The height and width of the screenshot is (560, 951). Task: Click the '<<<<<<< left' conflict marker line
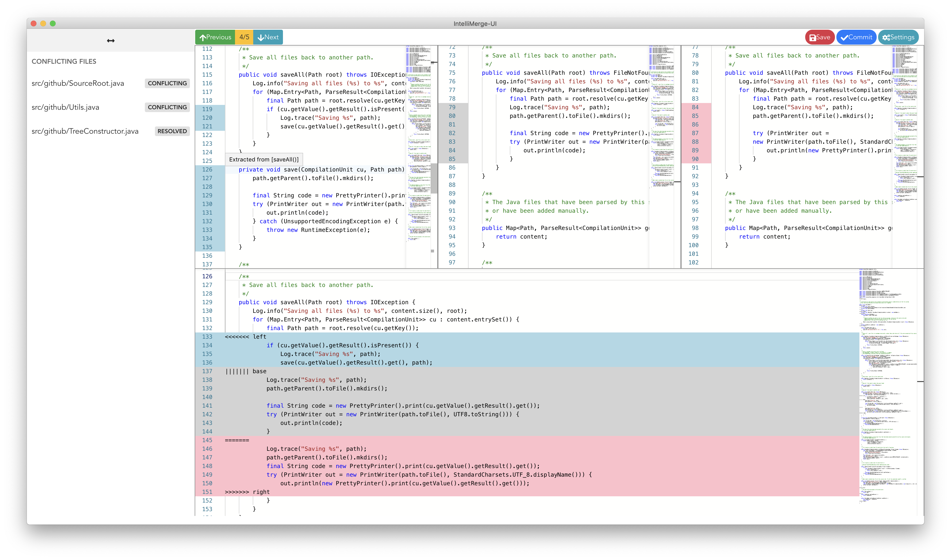pos(246,337)
